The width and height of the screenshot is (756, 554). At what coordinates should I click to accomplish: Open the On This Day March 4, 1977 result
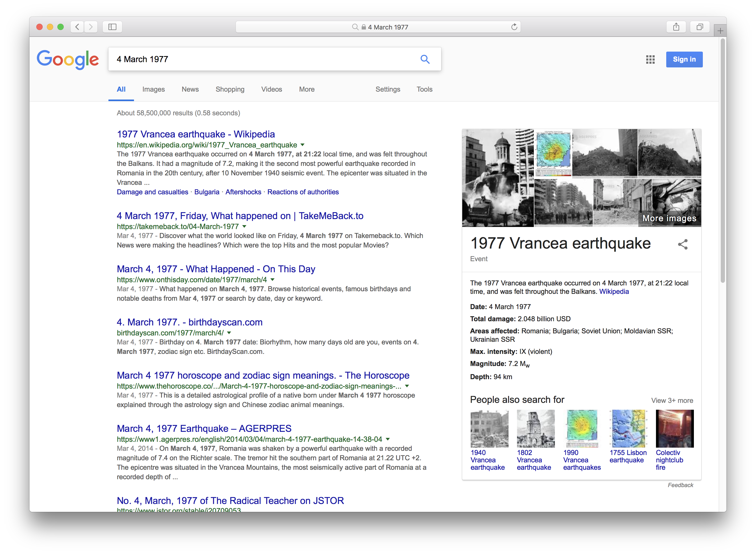coord(216,269)
